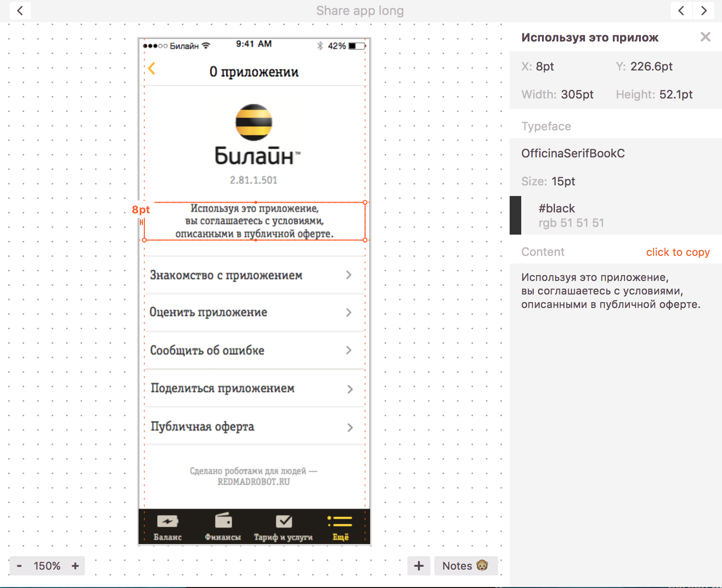This screenshot has height=588, width=722.
Task: Select Знакомство с приложением text
Action: click(x=226, y=275)
